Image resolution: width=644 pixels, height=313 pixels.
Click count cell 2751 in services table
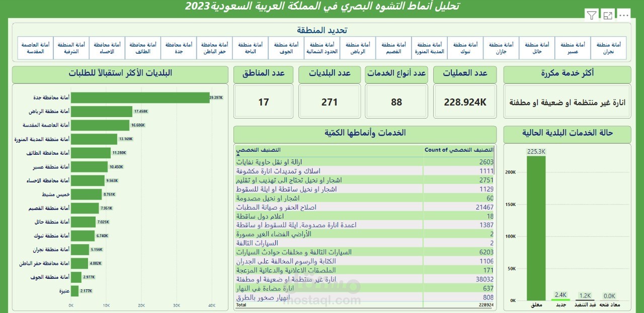(486, 180)
